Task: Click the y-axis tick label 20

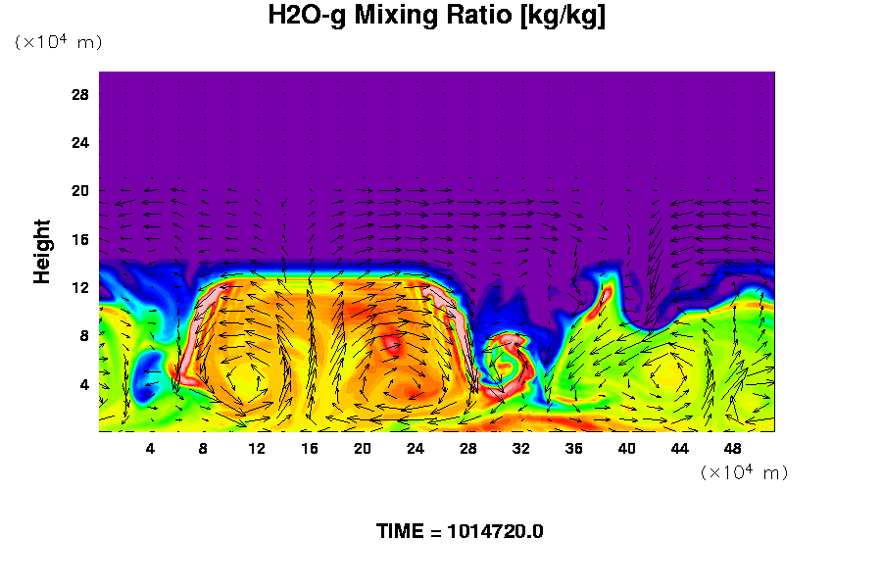Action: [x=80, y=191]
